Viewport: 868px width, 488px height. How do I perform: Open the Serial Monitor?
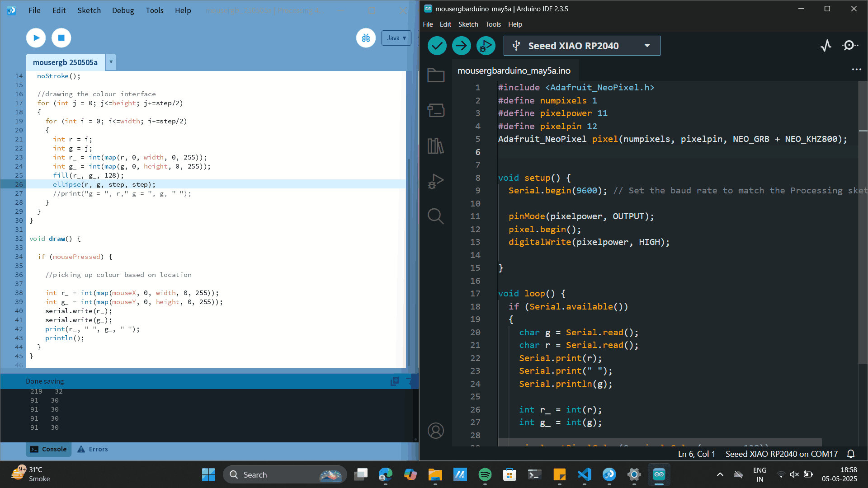point(850,46)
